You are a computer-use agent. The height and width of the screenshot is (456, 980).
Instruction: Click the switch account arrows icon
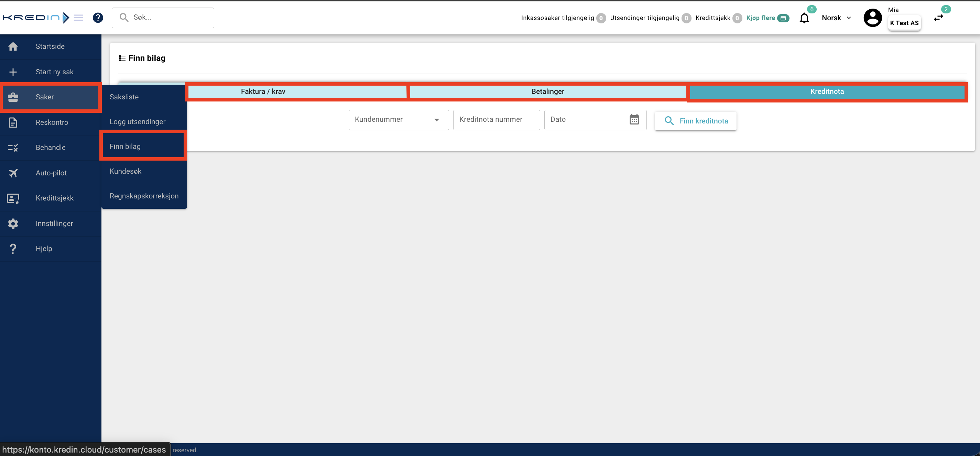[938, 18]
